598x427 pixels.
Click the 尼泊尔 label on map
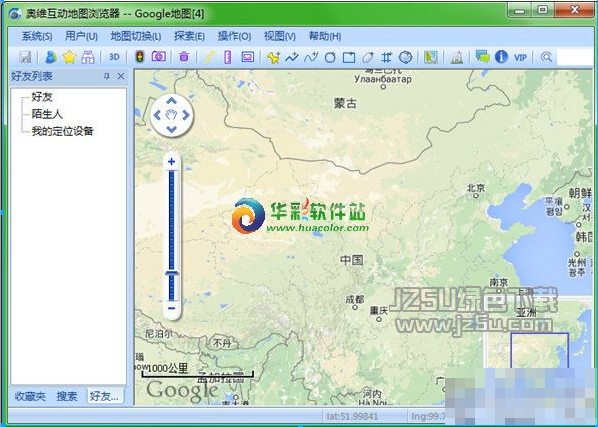coord(159,334)
